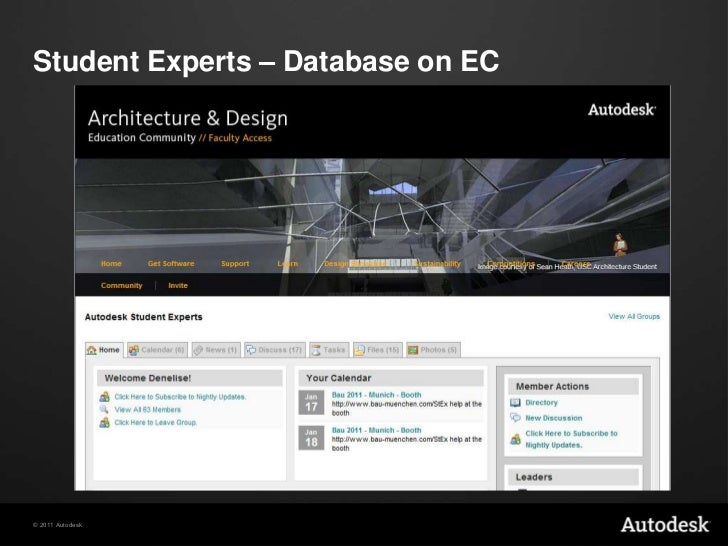This screenshot has width=728, height=546.
Task: Click the Autodesk Student Experts group heading
Action: point(143,317)
